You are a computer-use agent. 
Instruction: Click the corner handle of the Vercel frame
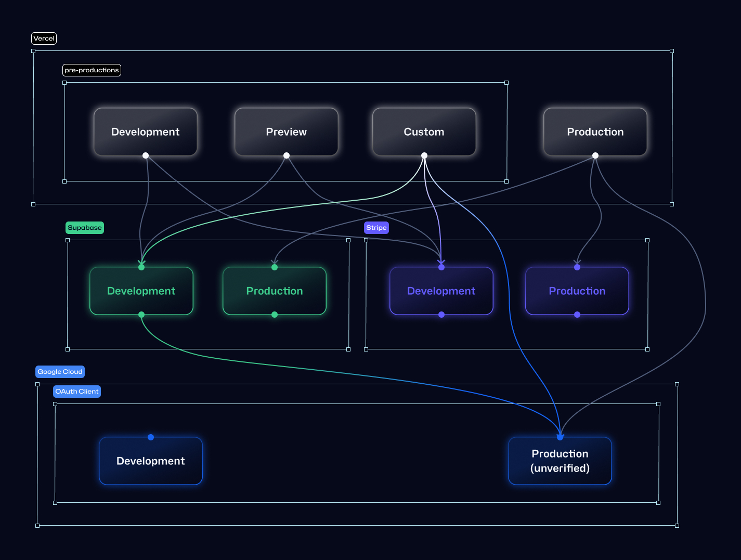(34, 51)
